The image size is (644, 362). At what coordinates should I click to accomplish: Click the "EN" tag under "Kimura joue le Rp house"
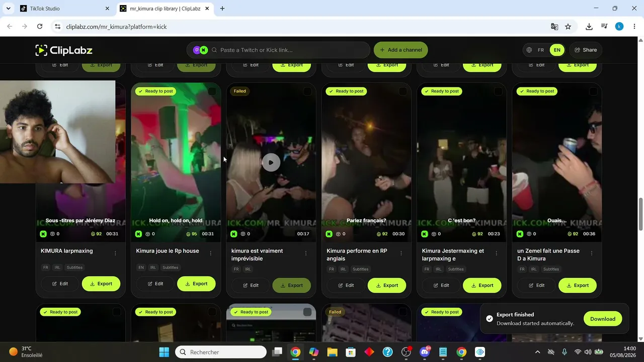coord(141,267)
